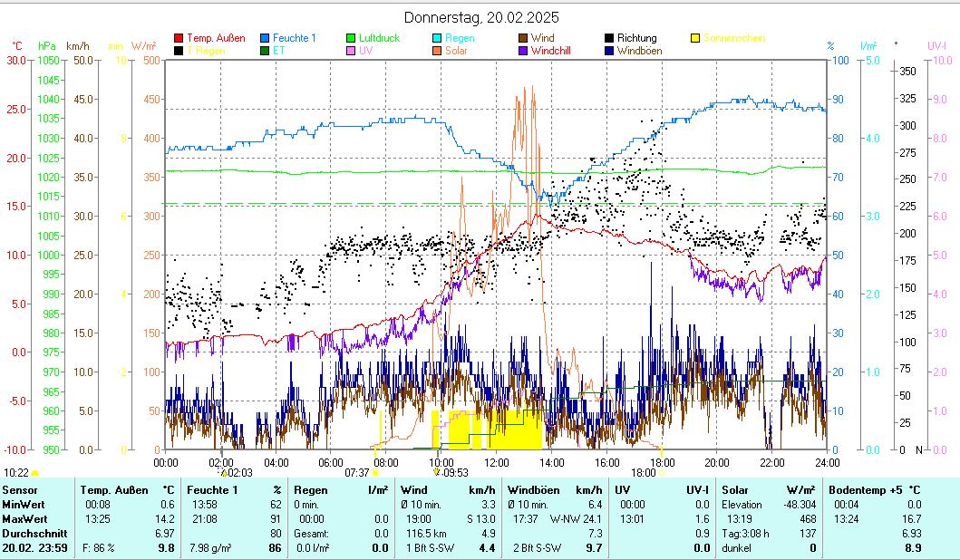
Task: Click the W/m² axis unit label
Action: tap(144, 46)
